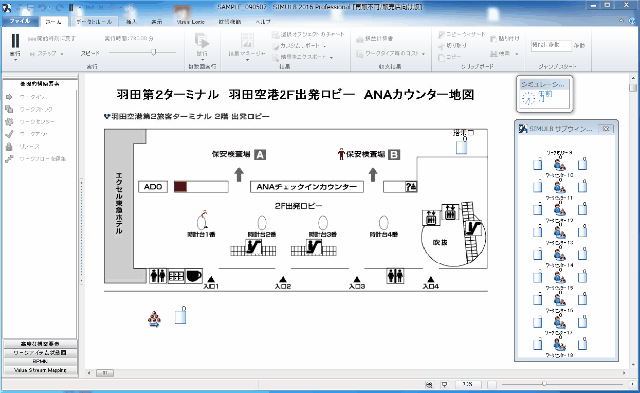Viewport: 640px width, 393px height.
Task: Click the help question mark icon in the ribbon corner
Action: (632, 21)
